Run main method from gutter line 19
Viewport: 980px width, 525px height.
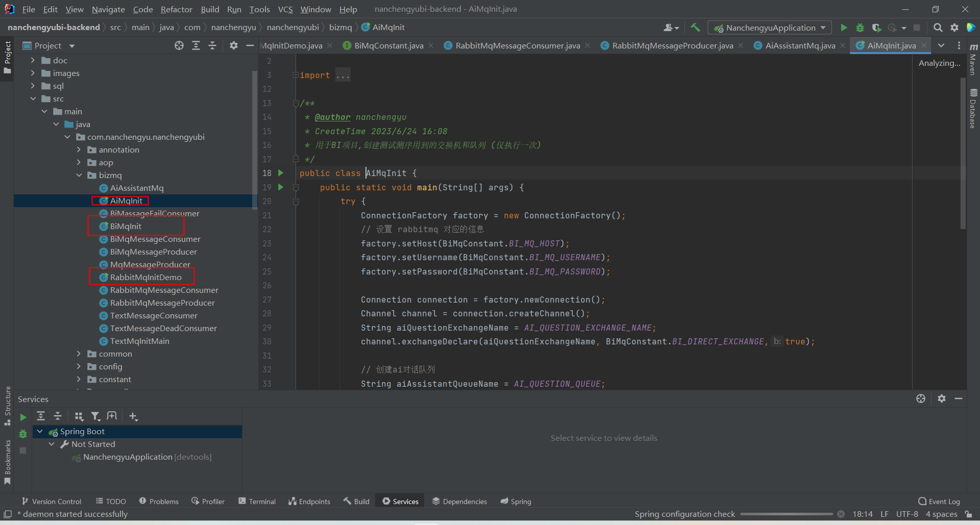pos(281,187)
